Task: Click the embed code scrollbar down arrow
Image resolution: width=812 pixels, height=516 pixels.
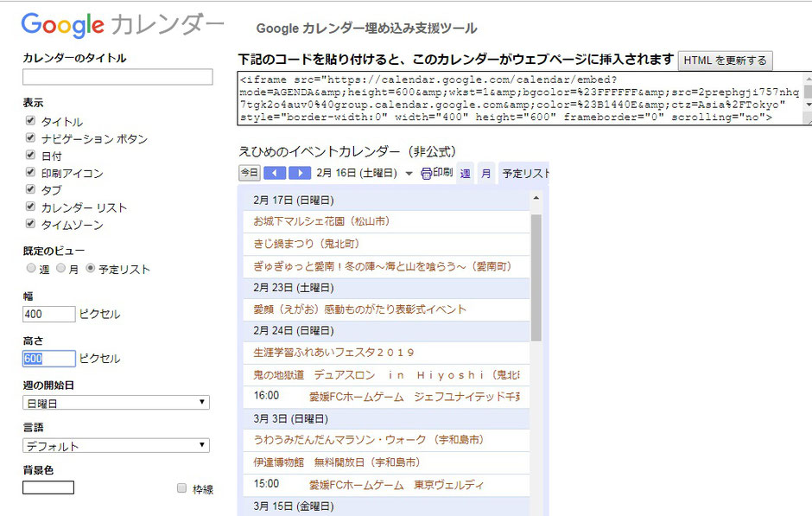Action: click(x=808, y=105)
